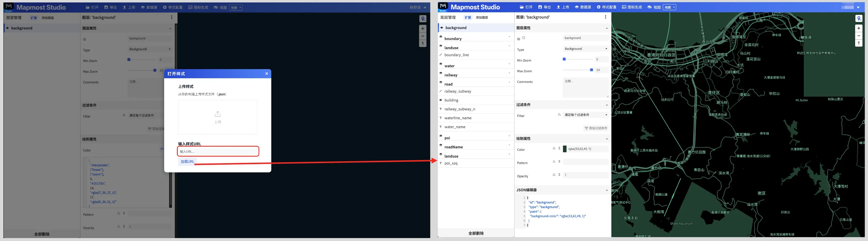Click the fill icon of the building layer
The width and height of the screenshot is (868, 241).
point(441,100)
